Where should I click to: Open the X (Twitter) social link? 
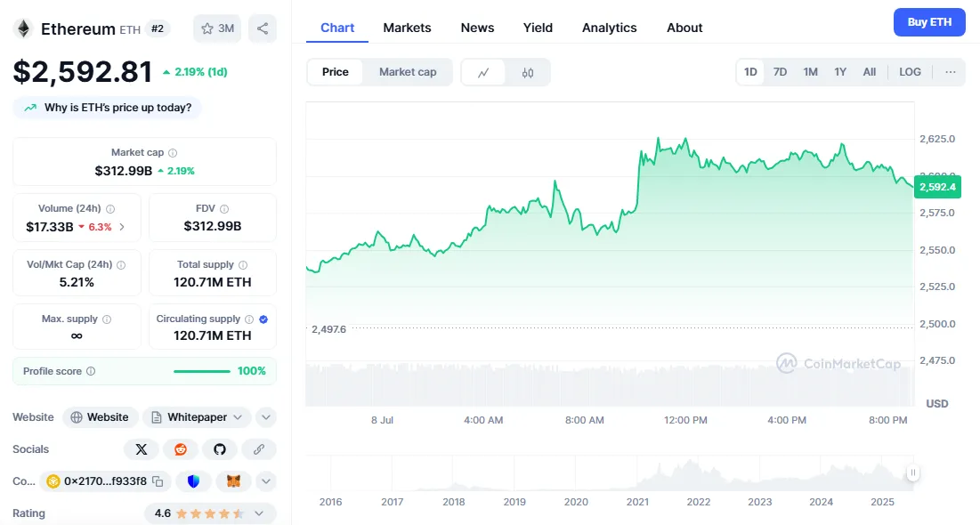(x=142, y=449)
